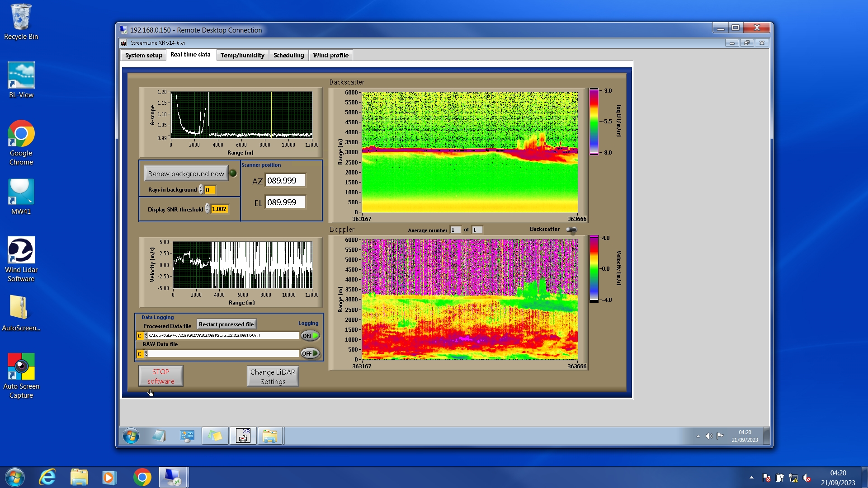The image size is (868, 488).
Task: Toggle RAW data logging OFF switch
Action: (310, 353)
